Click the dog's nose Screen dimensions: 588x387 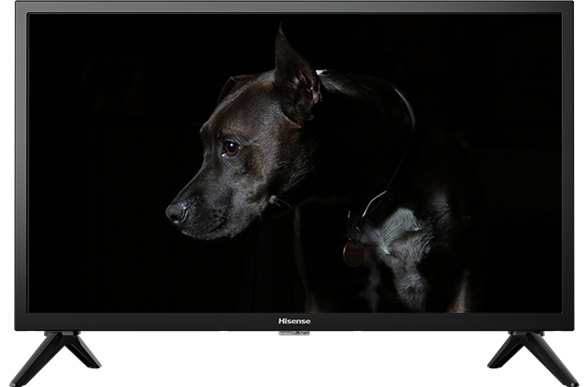pyautogui.click(x=175, y=213)
